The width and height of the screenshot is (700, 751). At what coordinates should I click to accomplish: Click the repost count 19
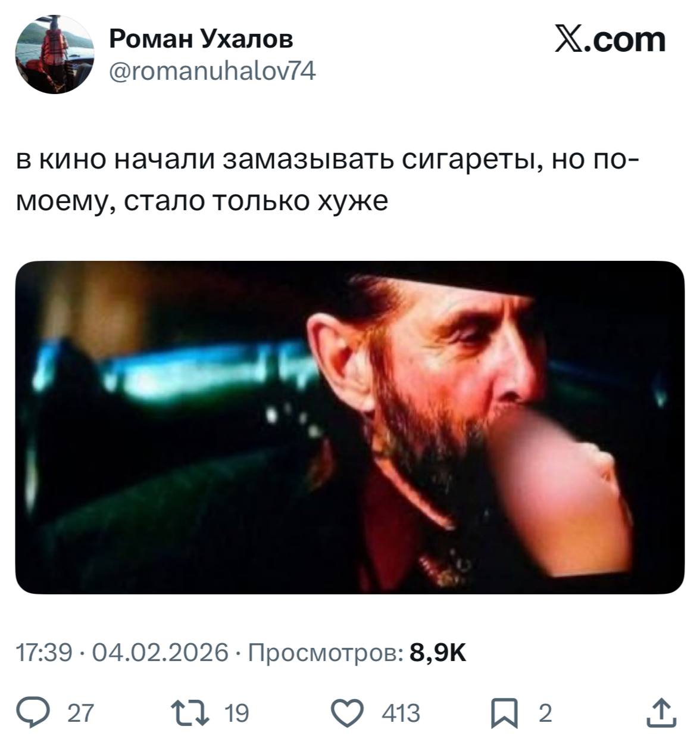[236, 713]
